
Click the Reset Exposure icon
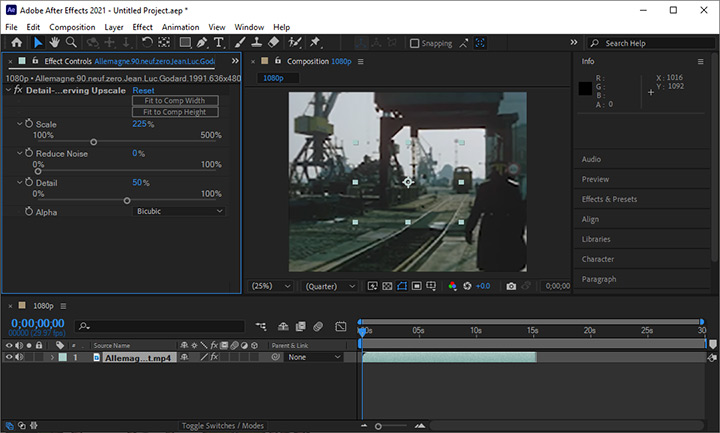pos(467,286)
